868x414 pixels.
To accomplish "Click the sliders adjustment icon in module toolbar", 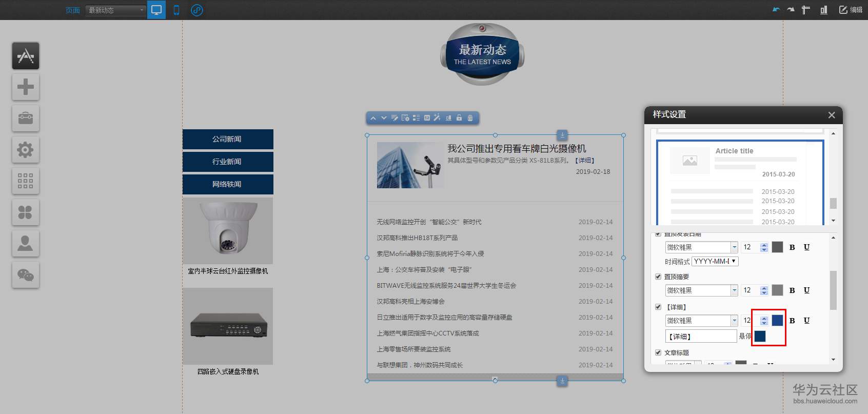I will [427, 118].
